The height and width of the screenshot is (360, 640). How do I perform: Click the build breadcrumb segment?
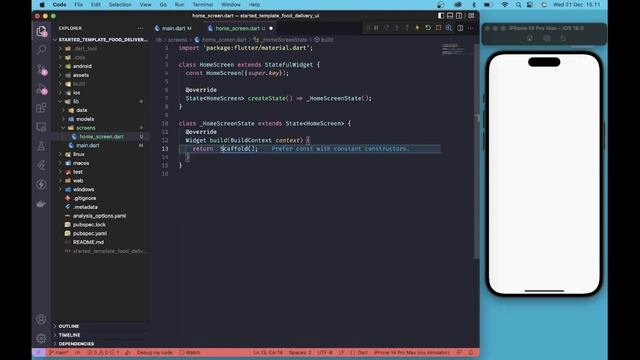point(324,40)
